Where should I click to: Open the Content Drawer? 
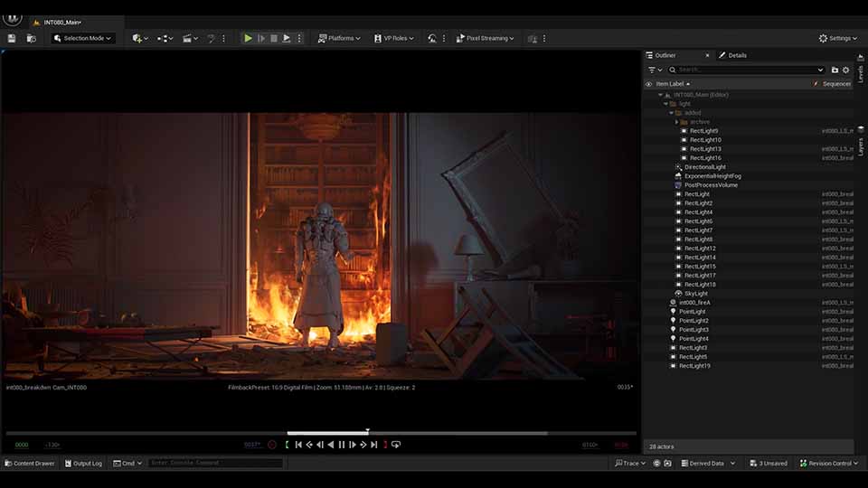click(x=30, y=464)
